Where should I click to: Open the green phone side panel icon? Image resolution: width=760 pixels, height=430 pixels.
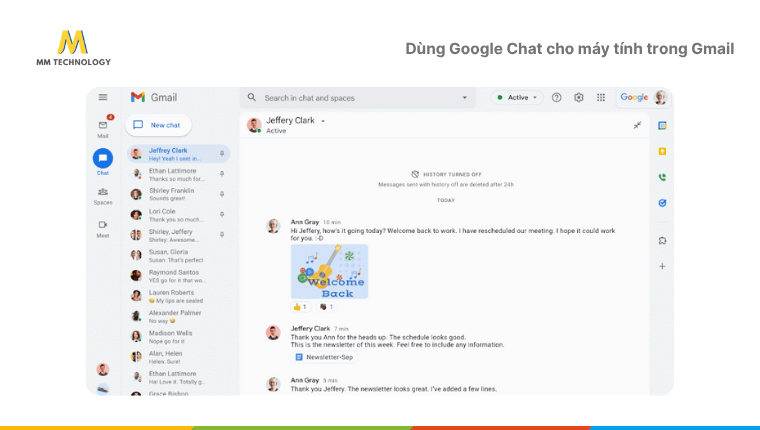point(662,177)
